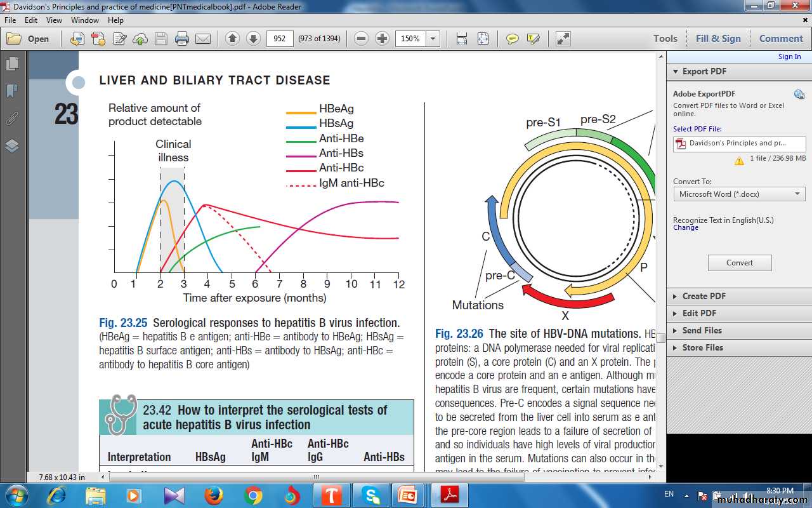Image resolution: width=812 pixels, height=508 pixels.
Task: Zoom out using the minus button
Action: (361, 39)
